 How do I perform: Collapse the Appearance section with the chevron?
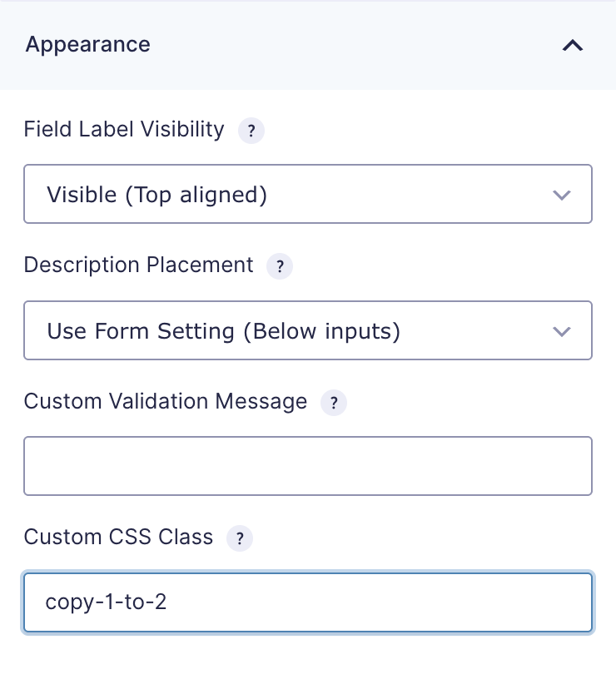point(573,46)
